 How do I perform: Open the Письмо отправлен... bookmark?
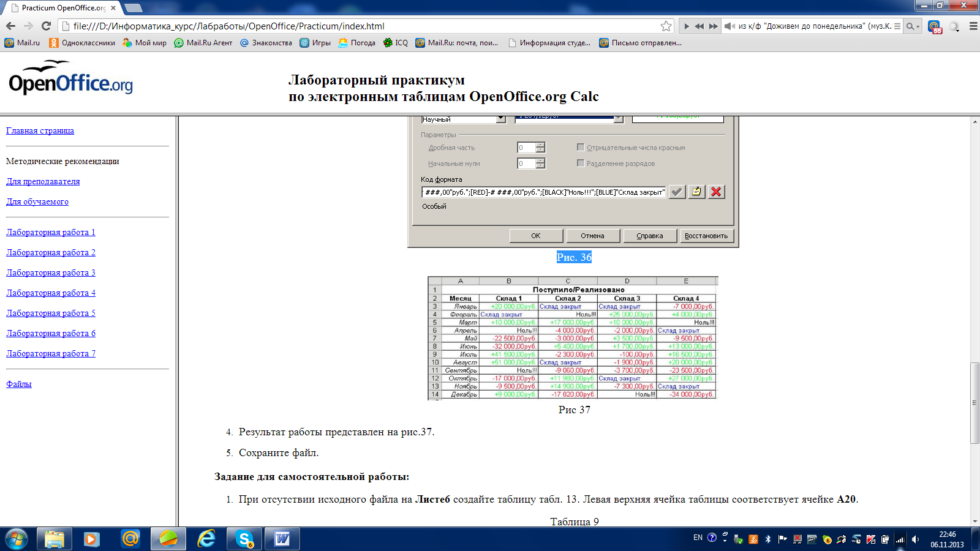coord(640,43)
